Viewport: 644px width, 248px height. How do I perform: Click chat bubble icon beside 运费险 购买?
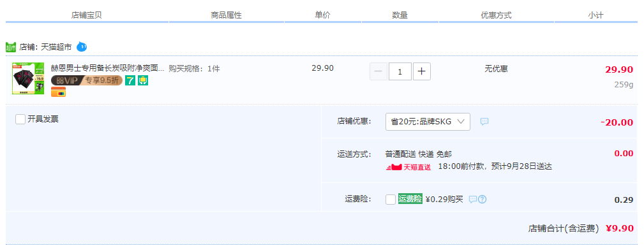click(x=473, y=200)
